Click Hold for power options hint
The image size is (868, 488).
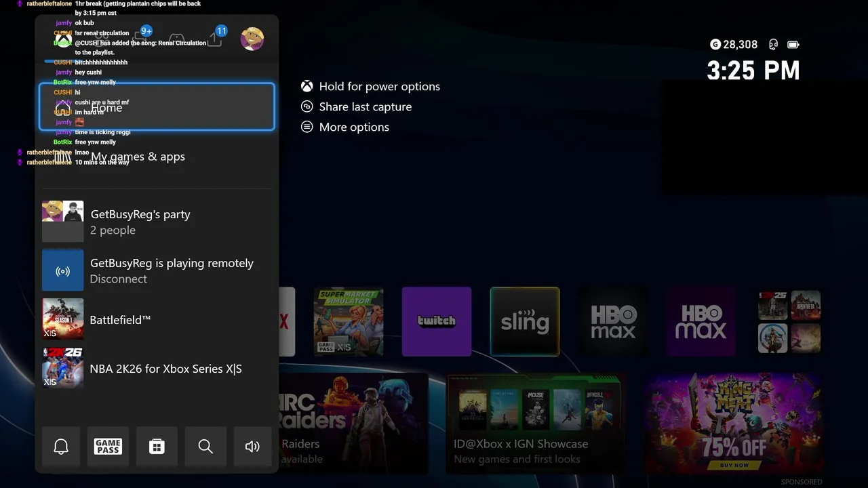point(370,86)
